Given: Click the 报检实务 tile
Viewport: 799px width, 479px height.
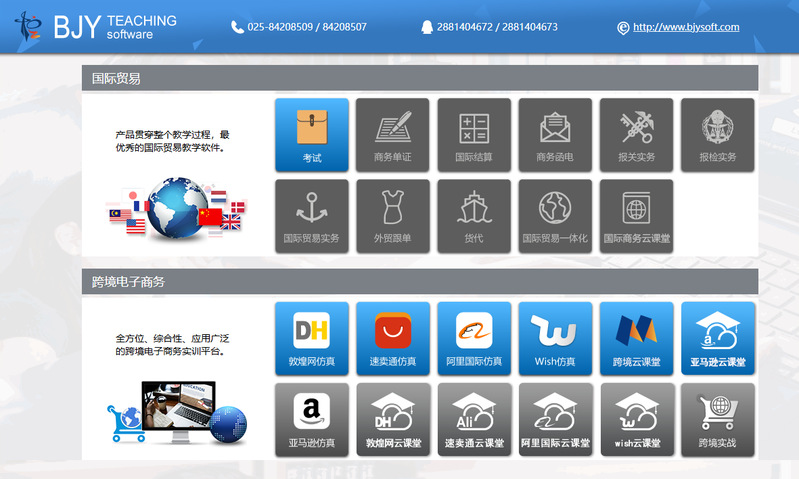Looking at the screenshot, I should (717, 134).
